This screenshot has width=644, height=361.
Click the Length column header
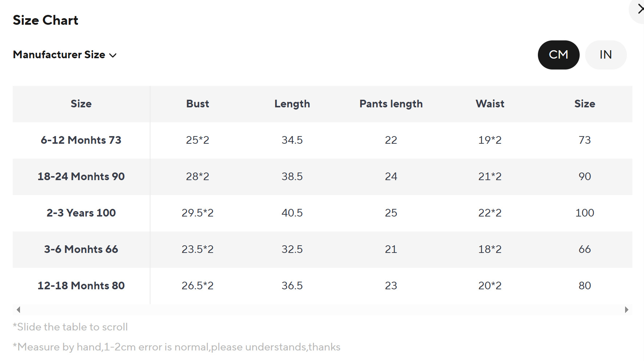coord(292,104)
